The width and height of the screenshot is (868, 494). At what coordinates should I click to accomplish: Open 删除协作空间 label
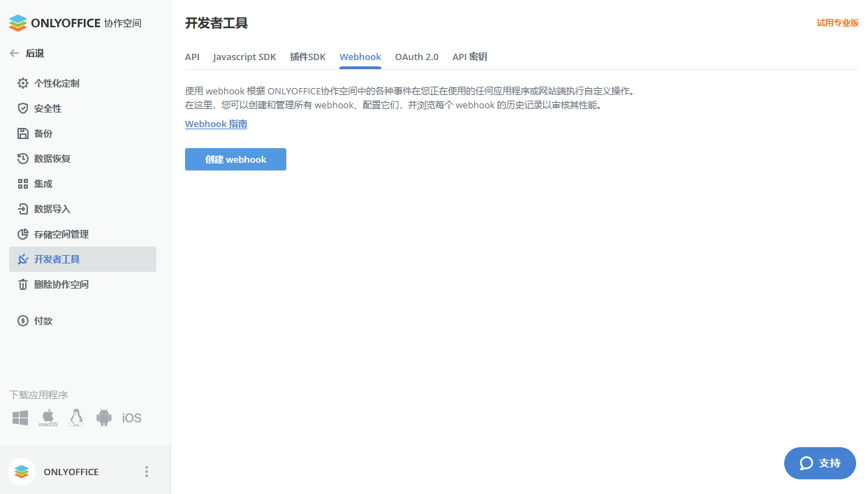61,284
